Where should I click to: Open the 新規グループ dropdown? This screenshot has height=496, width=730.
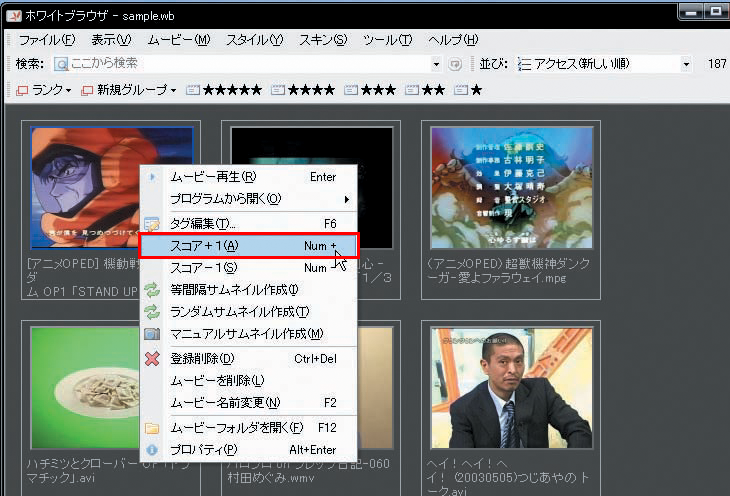click(x=128, y=90)
